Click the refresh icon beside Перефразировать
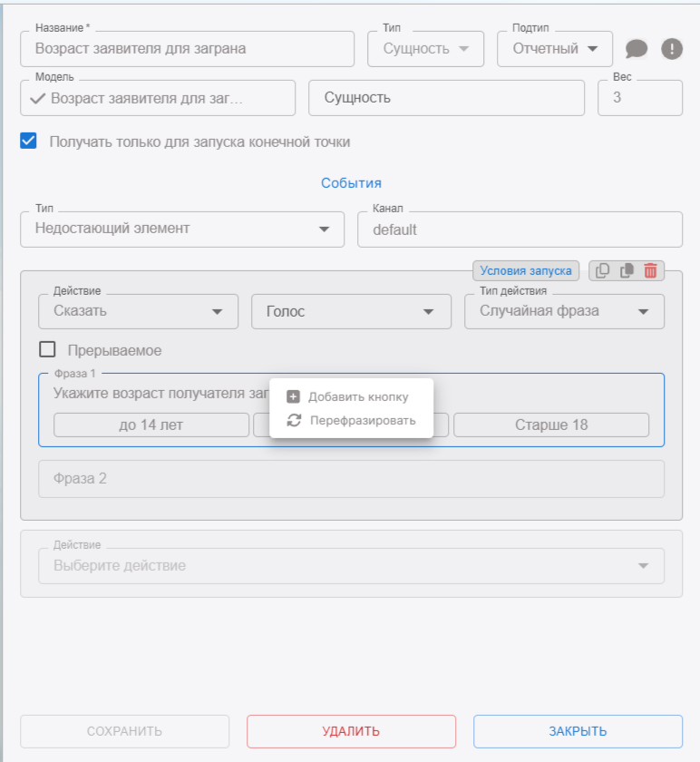Screen dimensions: 700x762 293,420
